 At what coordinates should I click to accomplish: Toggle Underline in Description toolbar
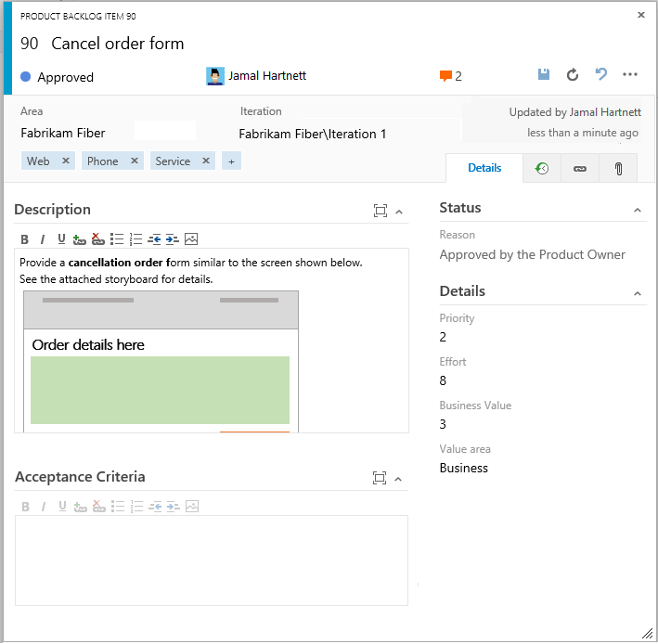pos(61,239)
